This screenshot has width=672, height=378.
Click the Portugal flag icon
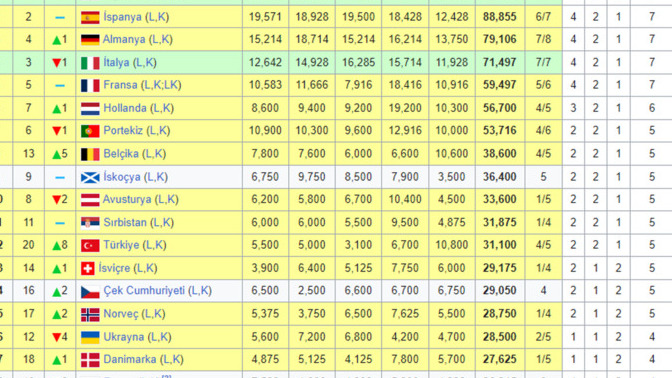[90, 131]
